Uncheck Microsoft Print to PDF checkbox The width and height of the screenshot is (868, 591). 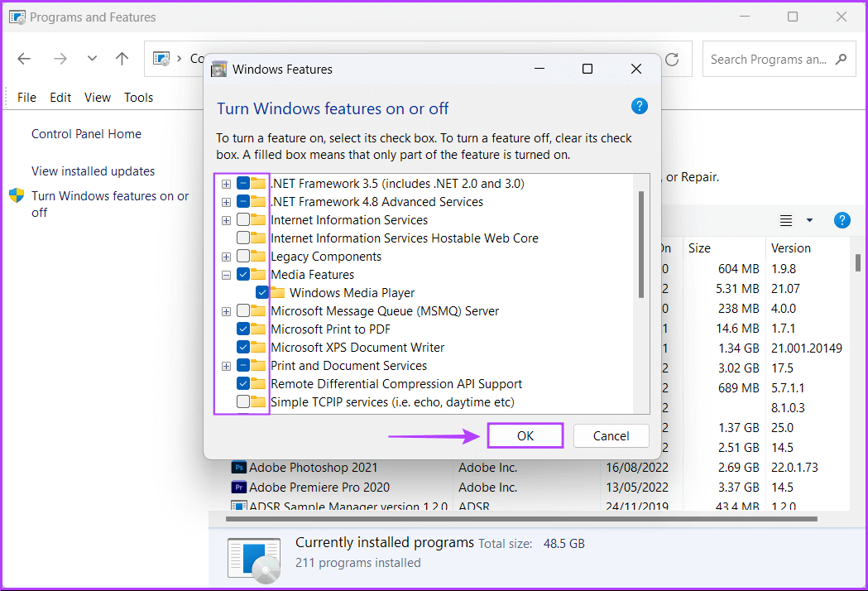click(243, 329)
